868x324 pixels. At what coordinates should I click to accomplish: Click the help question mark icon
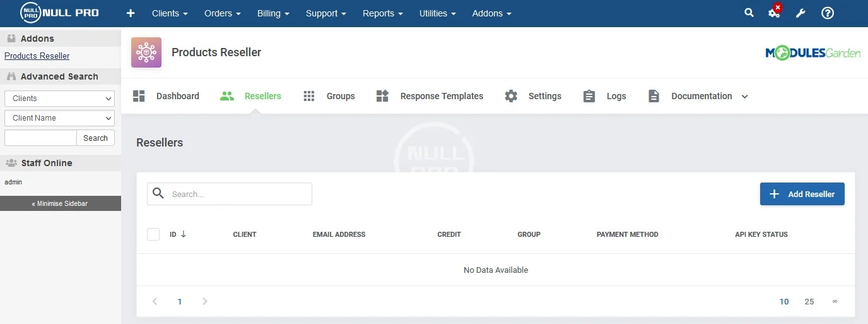point(828,13)
